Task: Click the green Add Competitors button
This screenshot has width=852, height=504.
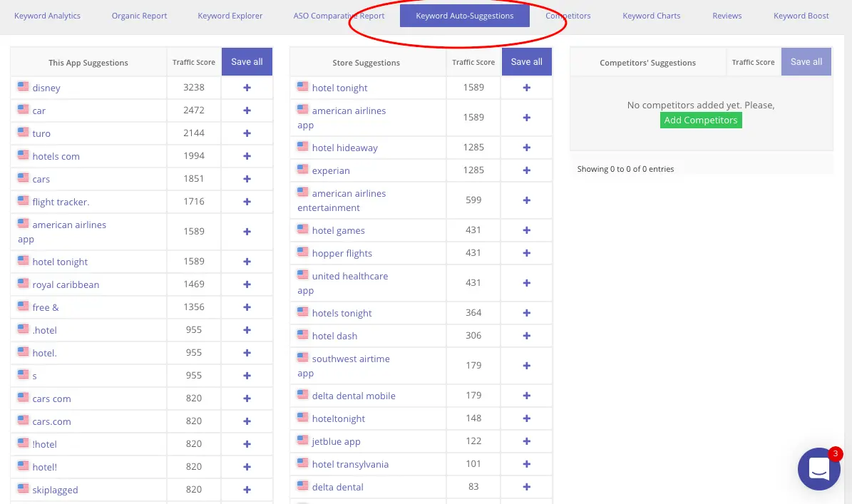Action: (700, 120)
